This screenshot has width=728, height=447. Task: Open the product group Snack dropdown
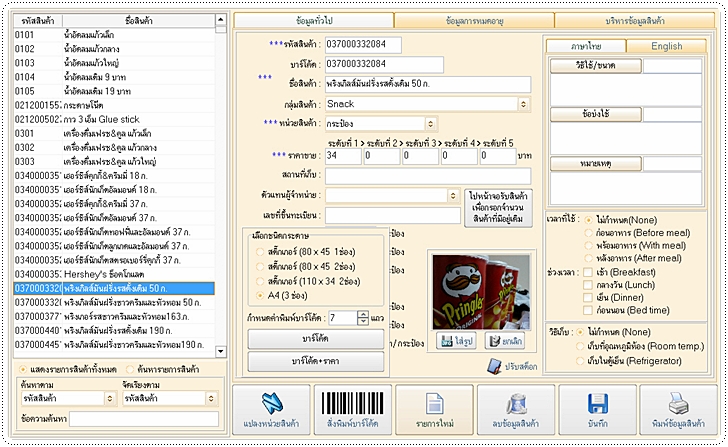[x=523, y=104]
